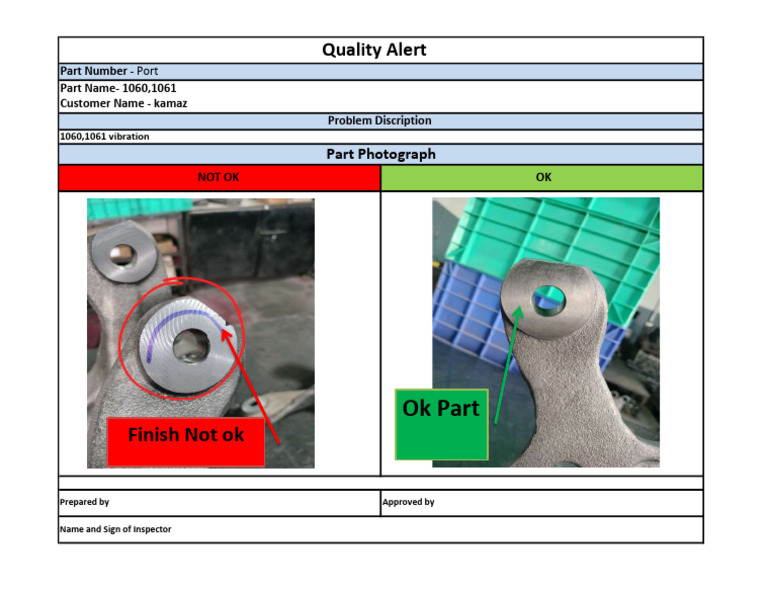This screenshot has width=768, height=594.
Task: Click the 'Prepared by' cell
Action: coord(219,502)
